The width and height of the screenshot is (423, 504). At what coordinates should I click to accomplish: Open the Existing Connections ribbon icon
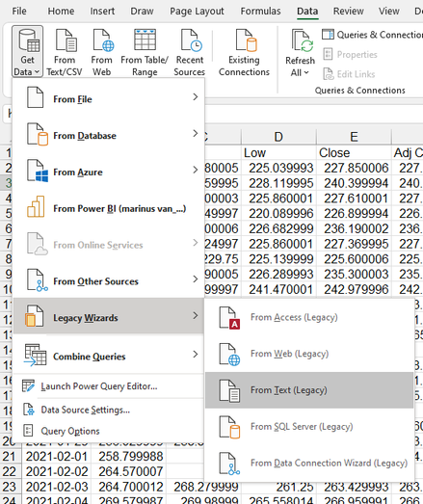244,52
